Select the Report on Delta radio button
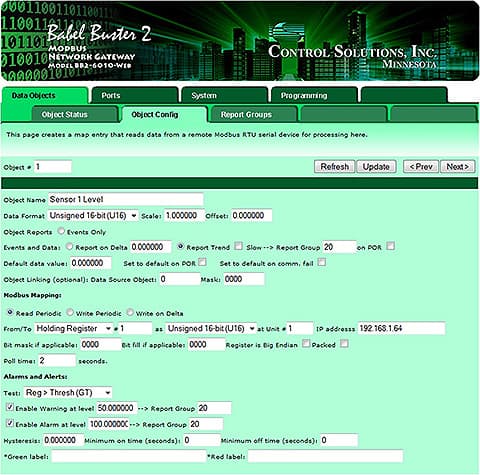 click(69, 246)
